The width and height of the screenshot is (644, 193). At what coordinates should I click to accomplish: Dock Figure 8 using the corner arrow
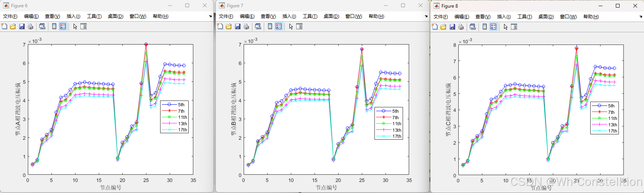[641, 17]
